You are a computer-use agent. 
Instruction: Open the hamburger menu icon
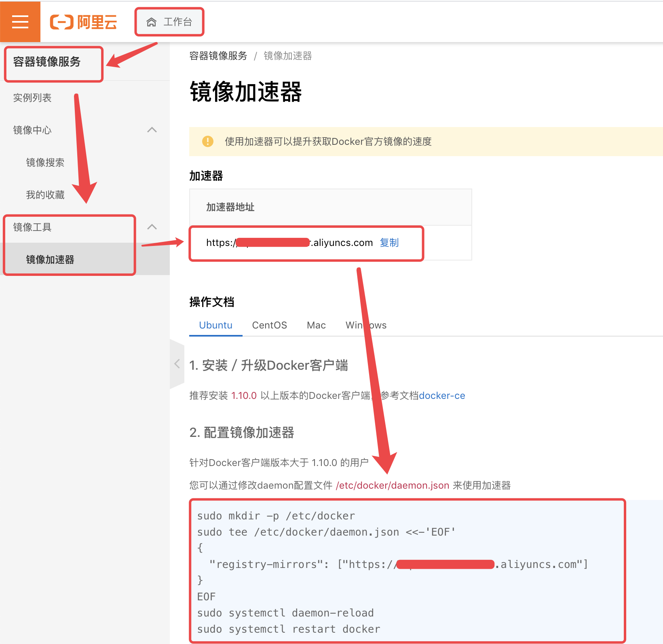20,22
